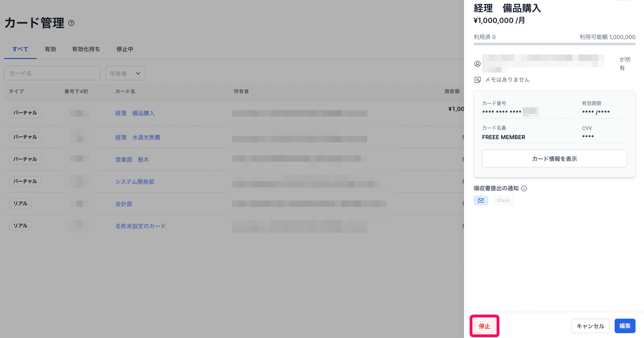This screenshot has width=644, height=338.
Task: Click masked カード番号 value
Action: [510, 112]
